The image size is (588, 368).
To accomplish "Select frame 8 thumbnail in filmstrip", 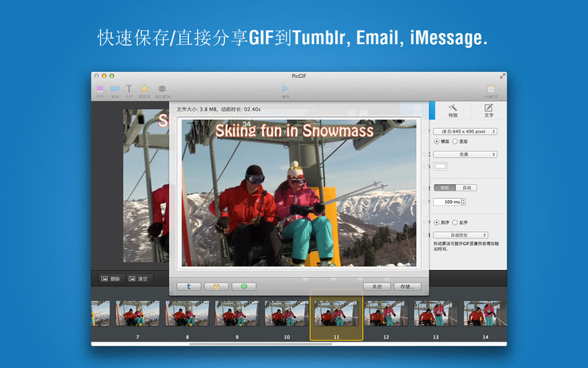I will point(187,314).
